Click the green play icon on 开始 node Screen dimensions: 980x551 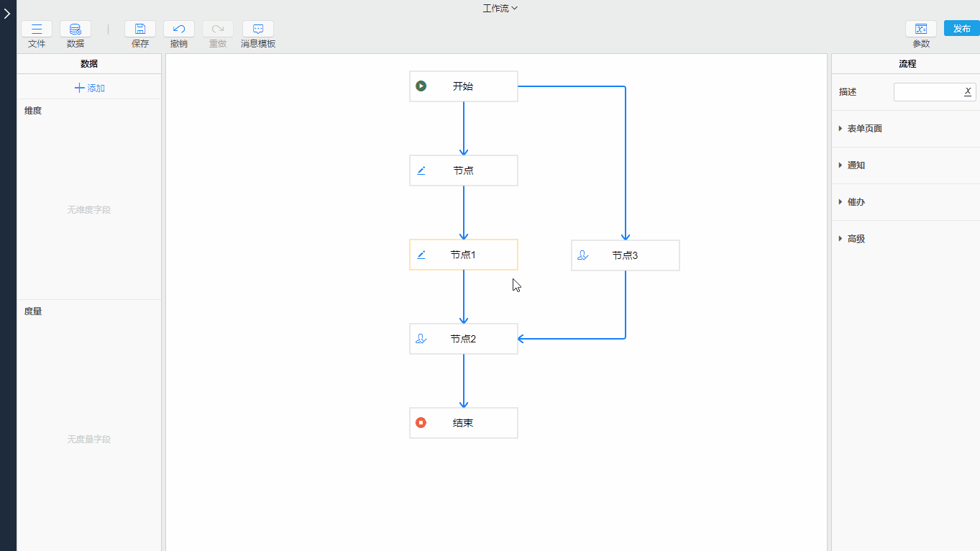[x=421, y=86]
